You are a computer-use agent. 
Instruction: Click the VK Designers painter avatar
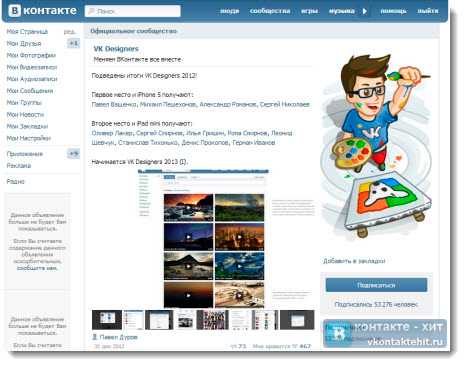tap(377, 147)
